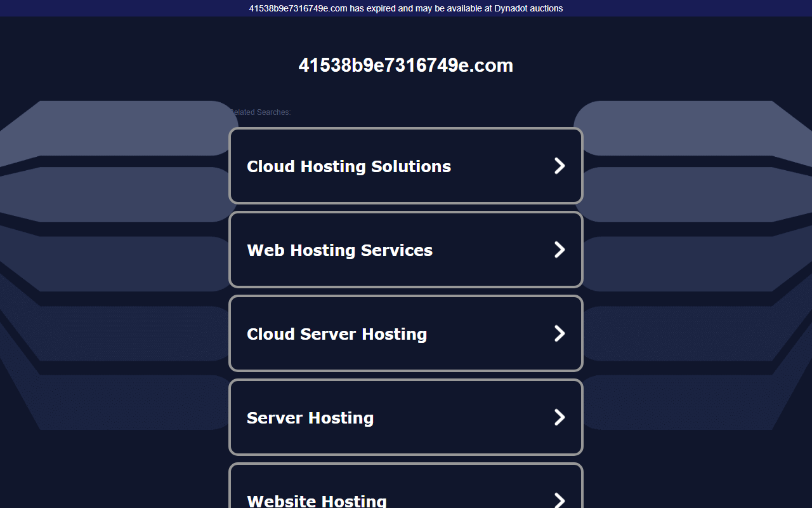Viewport: 812px width, 508px height.
Task: Open the Website Hosting link
Action: [x=406, y=486]
